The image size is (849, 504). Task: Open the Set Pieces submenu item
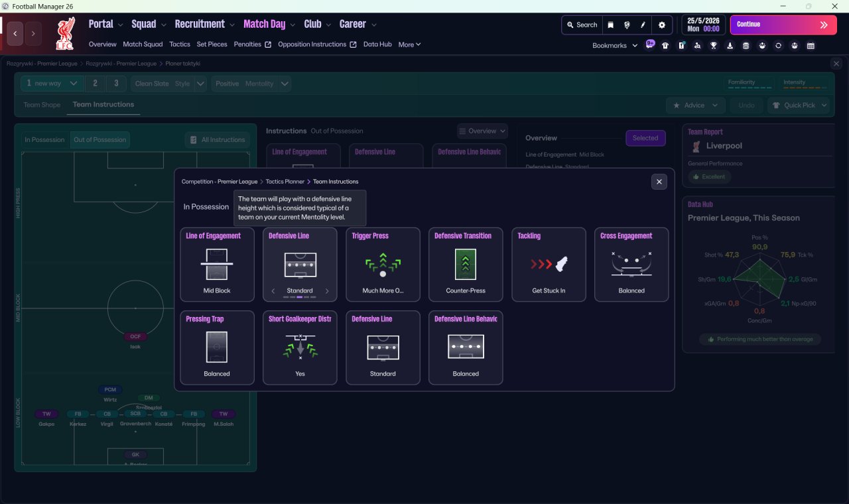[x=212, y=44]
